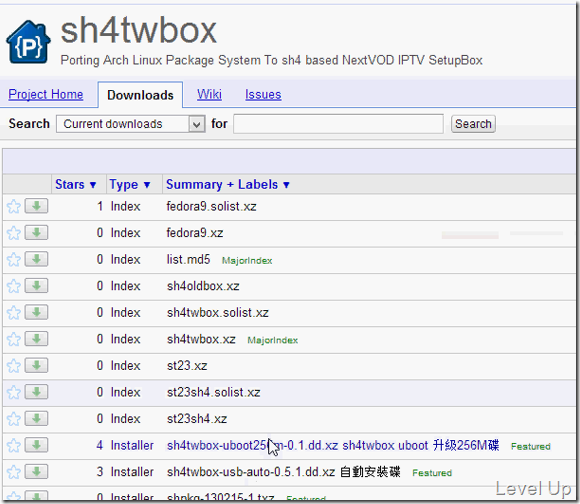Image resolution: width=580 pixels, height=504 pixels.
Task: Download fedora9.solist.xz via green arrow icon
Action: [x=36, y=206]
